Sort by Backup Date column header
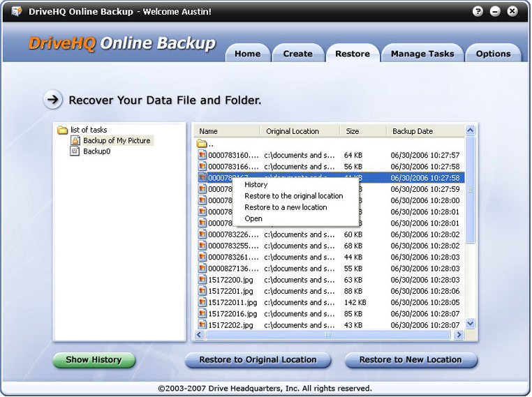 click(426, 131)
